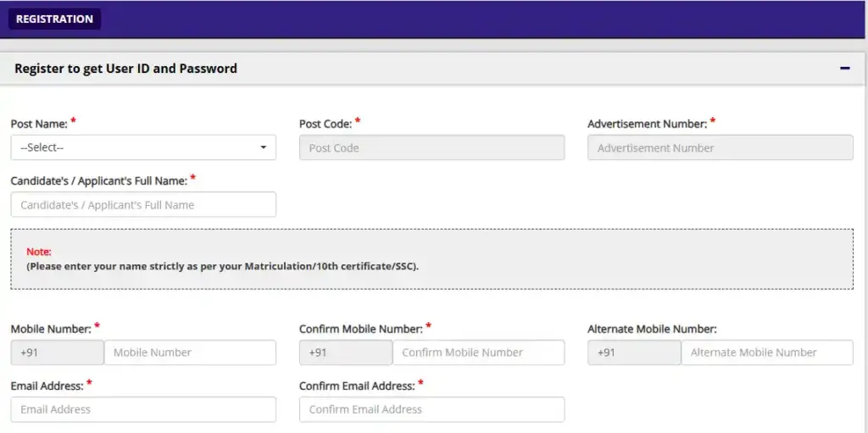Image resolution: width=868 pixels, height=433 pixels.
Task: Click the Advertisement Number field
Action: [x=720, y=147]
